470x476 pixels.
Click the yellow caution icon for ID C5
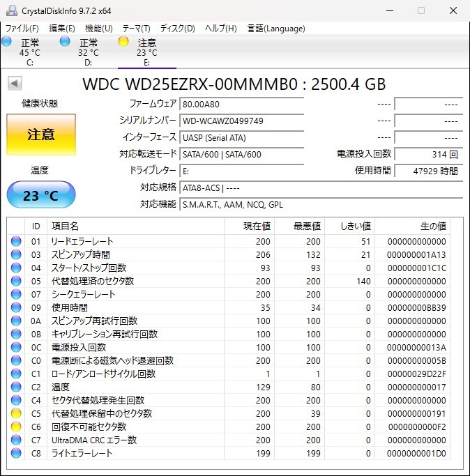tap(16, 413)
